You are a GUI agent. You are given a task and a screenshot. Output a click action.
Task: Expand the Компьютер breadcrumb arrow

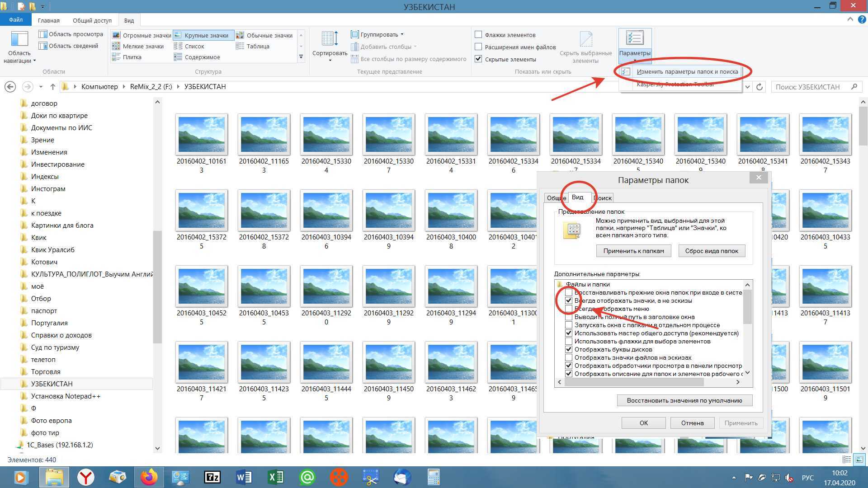click(x=124, y=87)
